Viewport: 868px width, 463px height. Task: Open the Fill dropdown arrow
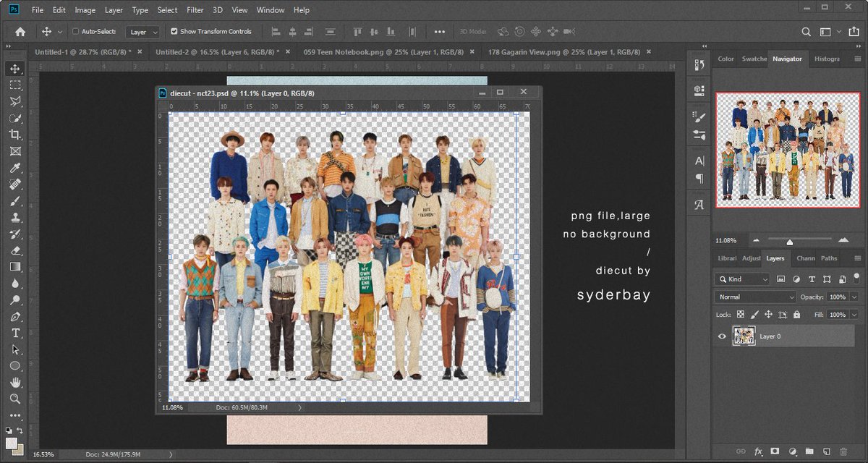coord(854,315)
